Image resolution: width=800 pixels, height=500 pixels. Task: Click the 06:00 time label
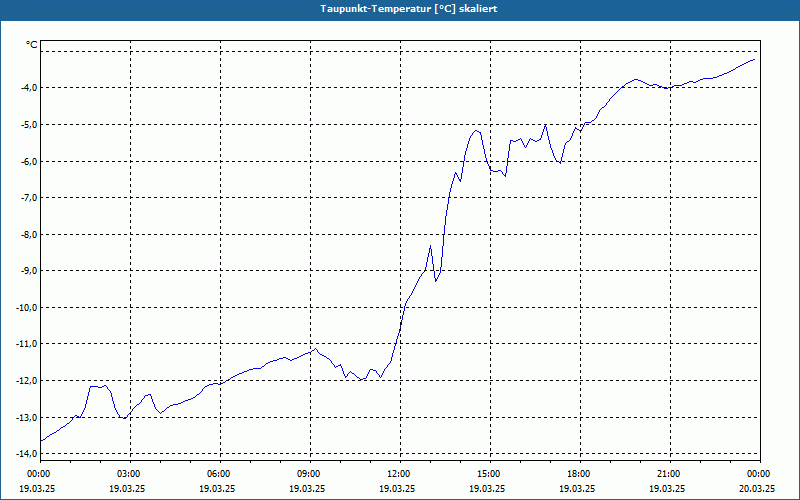pos(220,474)
